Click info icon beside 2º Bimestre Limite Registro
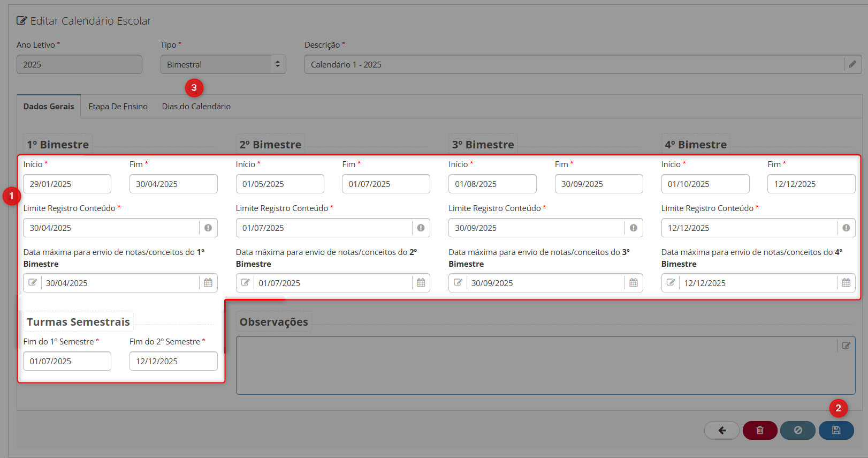Screen dimensions: 868x458 pyautogui.click(x=421, y=228)
